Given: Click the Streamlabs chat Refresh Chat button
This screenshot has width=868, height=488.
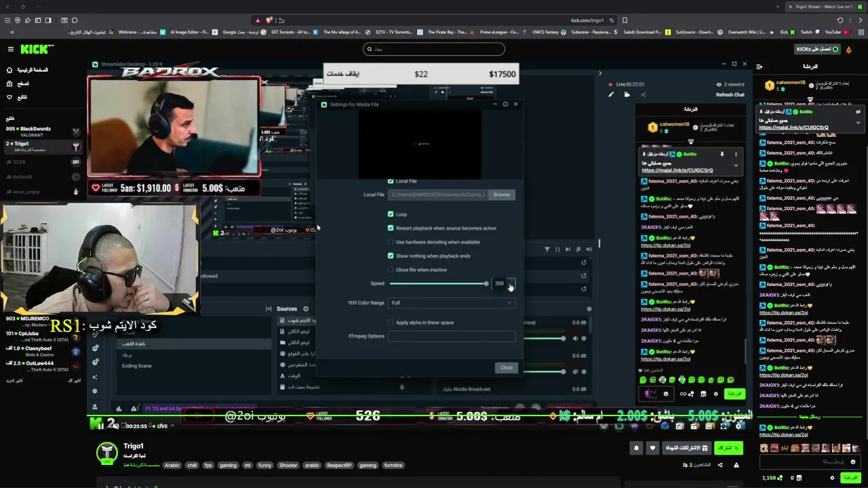Looking at the screenshot, I should [x=730, y=95].
